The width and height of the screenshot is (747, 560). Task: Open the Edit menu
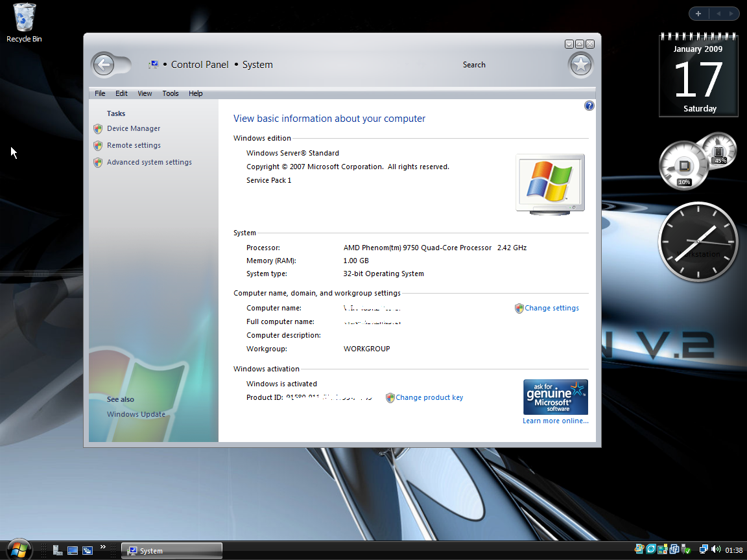(121, 93)
